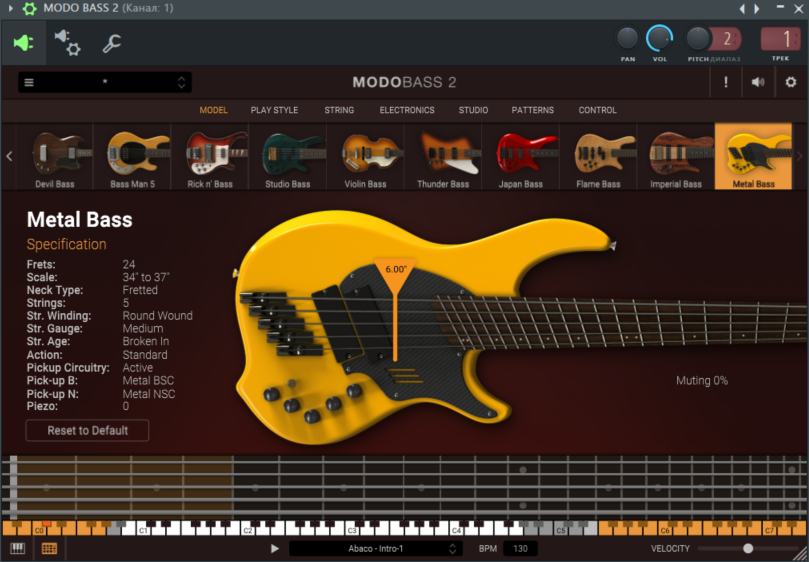The width and height of the screenshot is (809, 562).
Task: Click the VELOCITY slider handle
Action: click(748, 548)
